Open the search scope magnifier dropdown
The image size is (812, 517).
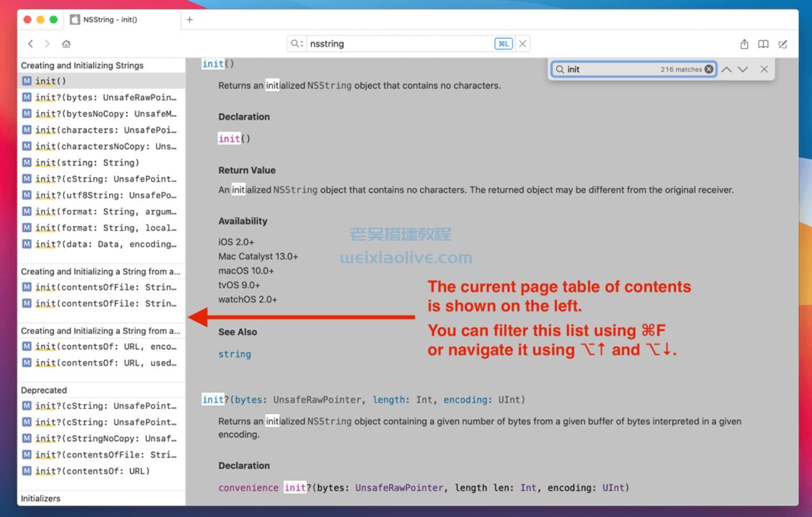point(297,44)
